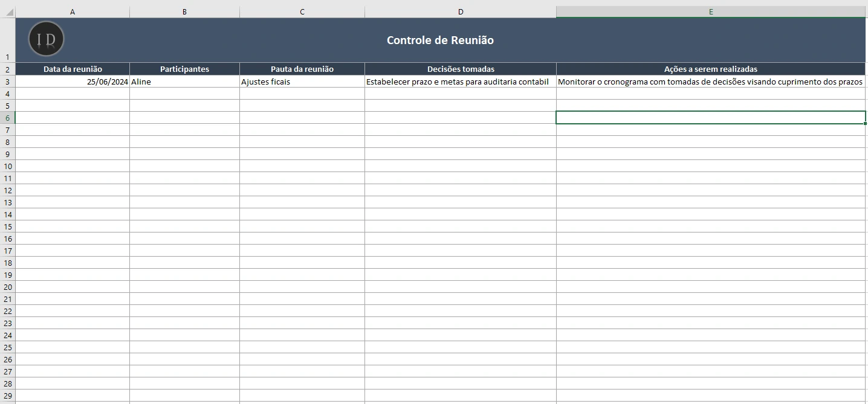Select the 'Ajustes ficais' cell
Viewport: 868px width, 404px height.
coord(302,82)
